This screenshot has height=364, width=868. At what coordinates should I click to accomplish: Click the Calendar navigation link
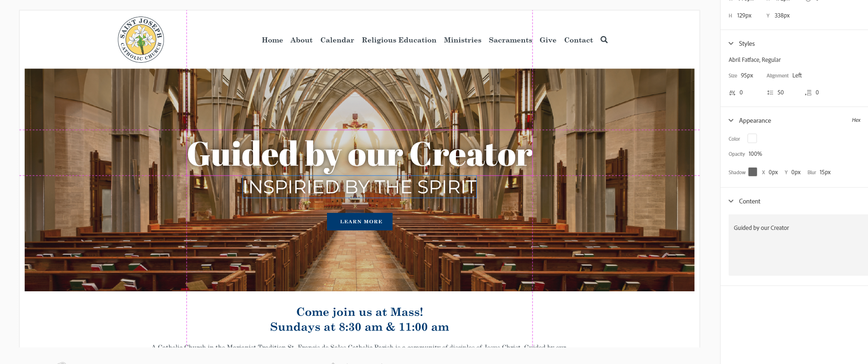[x=337, y=40]
